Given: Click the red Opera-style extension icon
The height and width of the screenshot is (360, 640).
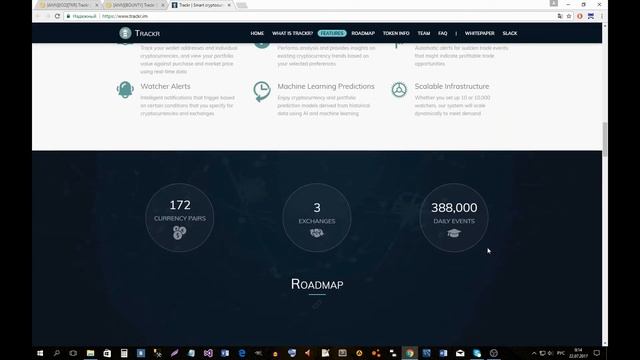Looking at the screenshot, I should pos(580,16).
